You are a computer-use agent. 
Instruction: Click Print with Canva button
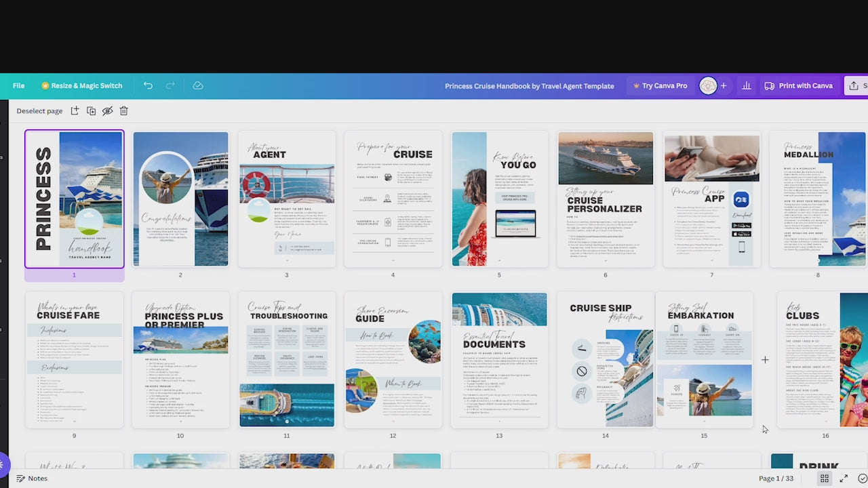798,86
